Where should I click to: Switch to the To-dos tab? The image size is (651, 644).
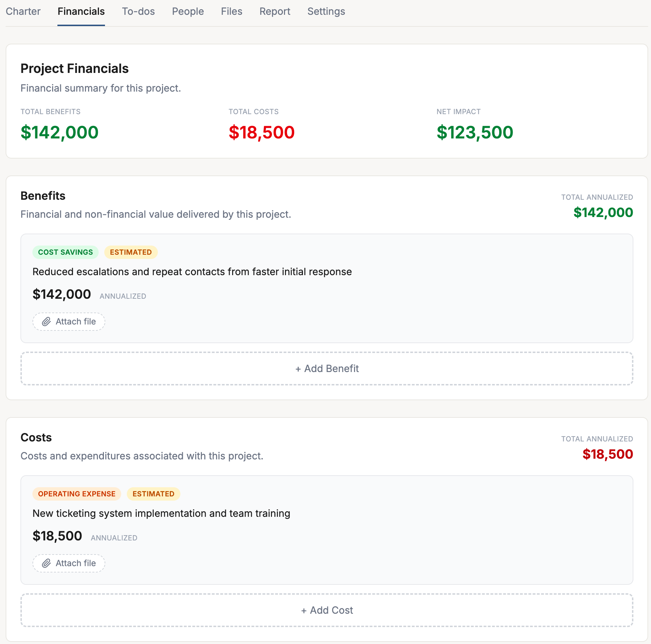click(138, 12)
